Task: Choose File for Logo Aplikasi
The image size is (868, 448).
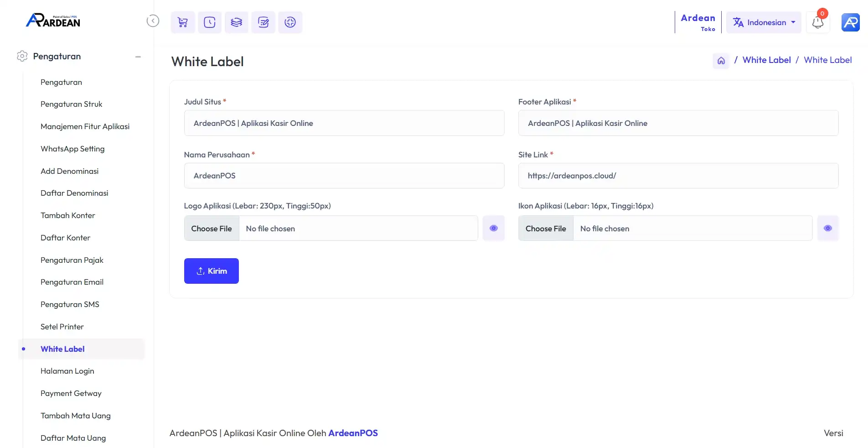Action: coord(212,228)
